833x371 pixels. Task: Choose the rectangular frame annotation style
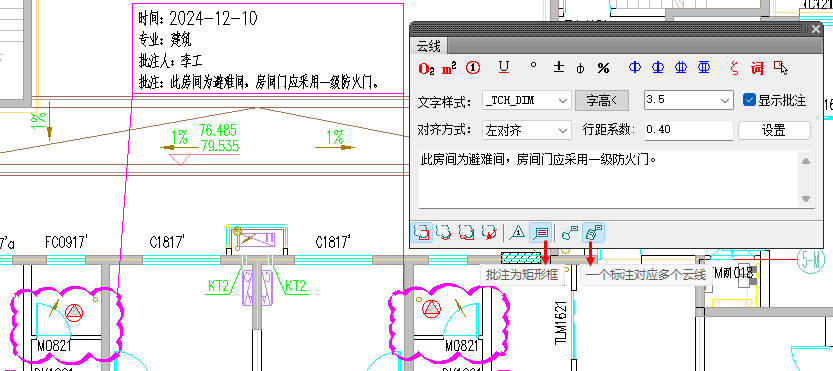click(x=541, y=233)
